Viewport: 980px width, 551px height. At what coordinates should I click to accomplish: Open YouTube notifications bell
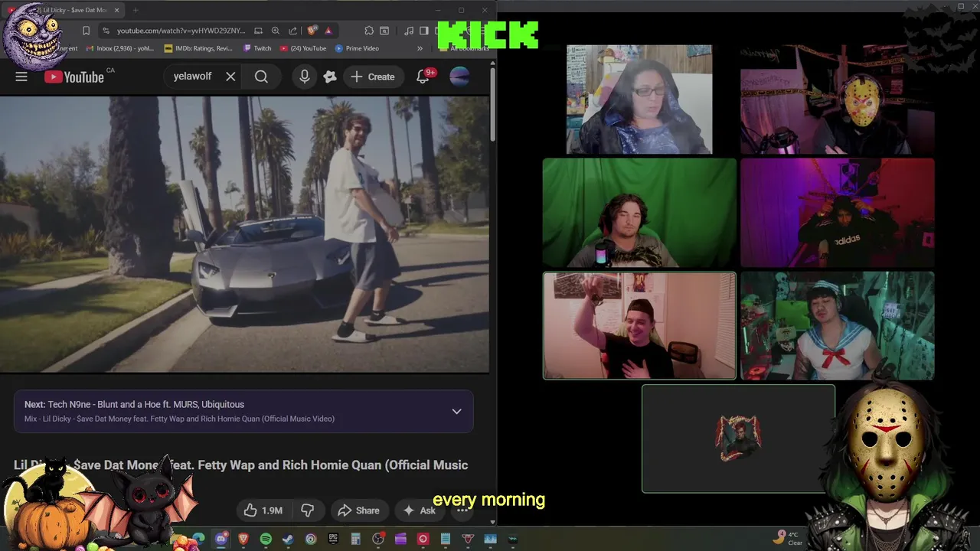423,77
